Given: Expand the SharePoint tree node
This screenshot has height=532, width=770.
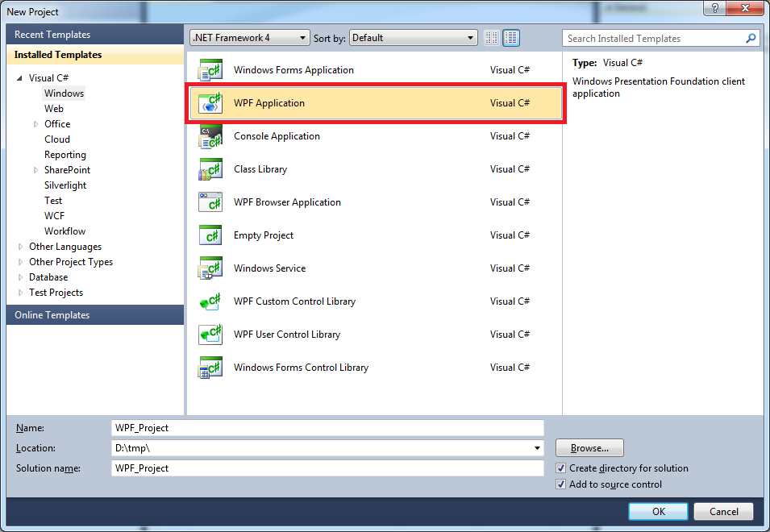Looking at the screenshot, I should 35,170.
